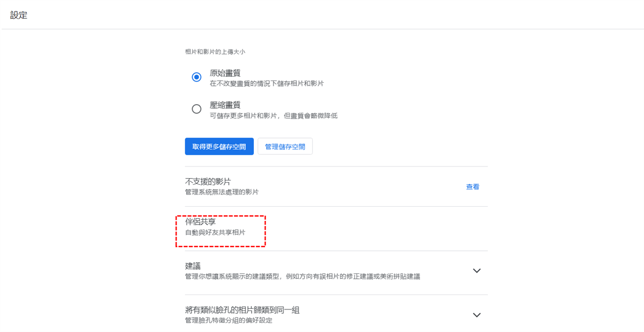Expand the face grouping section chevron
The width and height of the screenshot is (644, 332).
pos(477,315)
